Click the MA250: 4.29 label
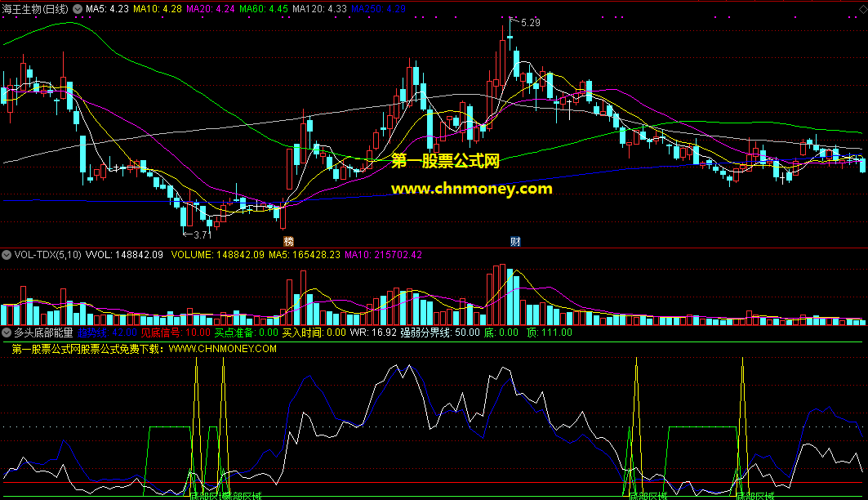 (x=379, y=9)
